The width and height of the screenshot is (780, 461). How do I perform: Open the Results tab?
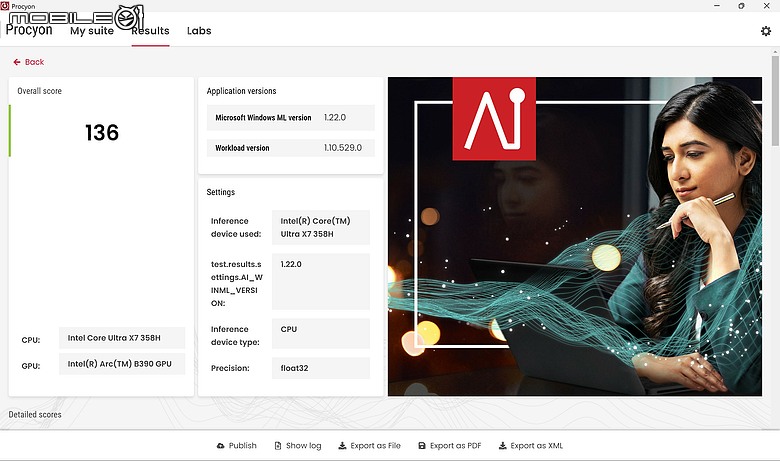click(x=150, y=31)
